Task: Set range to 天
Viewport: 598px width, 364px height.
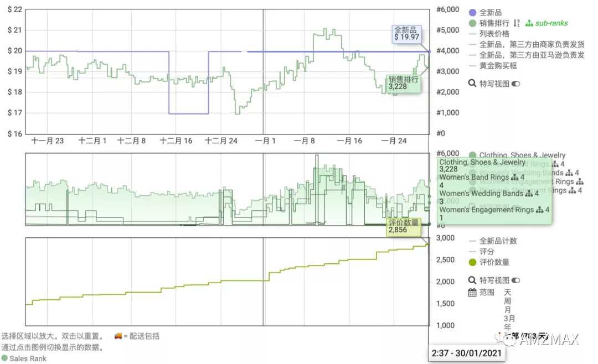Action: (508, 292)
